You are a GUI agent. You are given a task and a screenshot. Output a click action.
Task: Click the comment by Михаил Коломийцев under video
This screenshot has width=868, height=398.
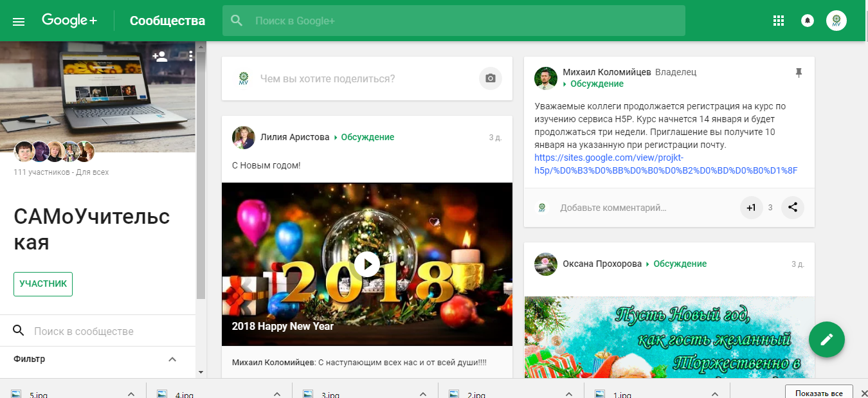(x=359, y=363)
